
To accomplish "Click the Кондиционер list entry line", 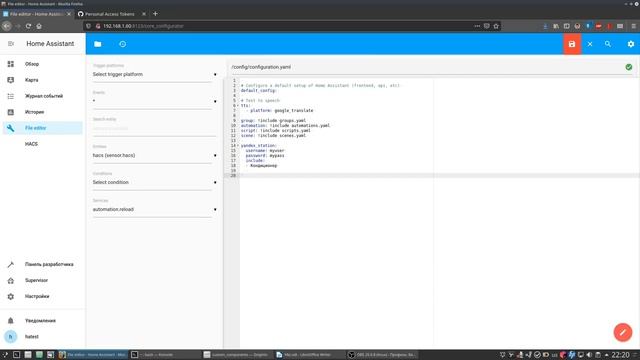I will click(262, 166).
